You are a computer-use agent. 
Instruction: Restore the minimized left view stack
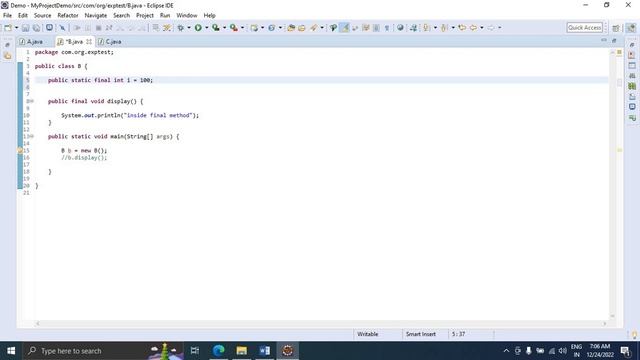click(x=7, y=45)
